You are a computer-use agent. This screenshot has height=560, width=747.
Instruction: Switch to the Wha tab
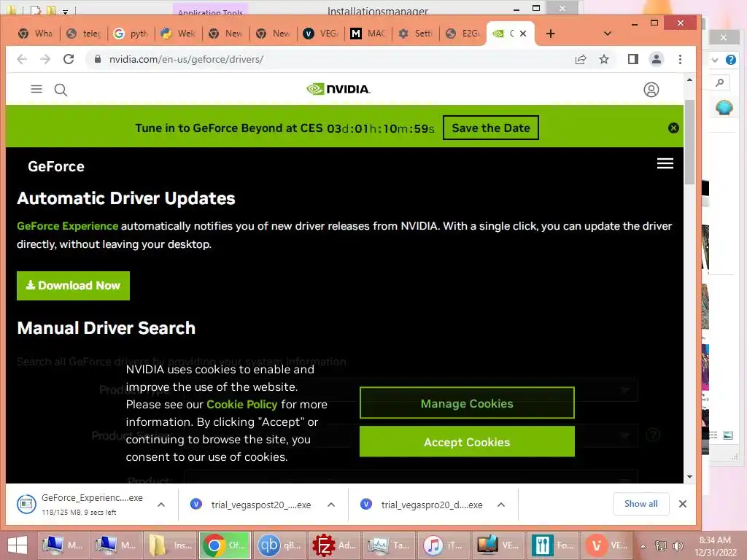[x=35, y=34]
